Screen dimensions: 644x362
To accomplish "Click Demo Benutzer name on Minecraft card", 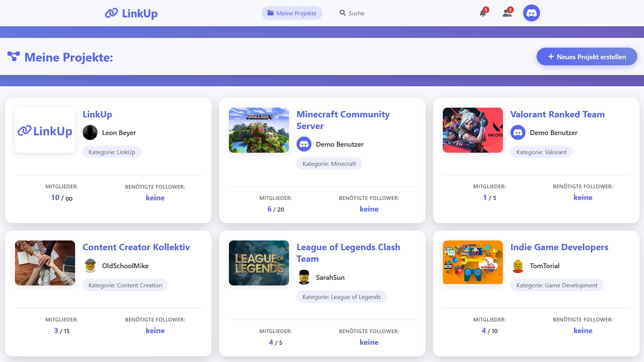I will pos(340,144).
